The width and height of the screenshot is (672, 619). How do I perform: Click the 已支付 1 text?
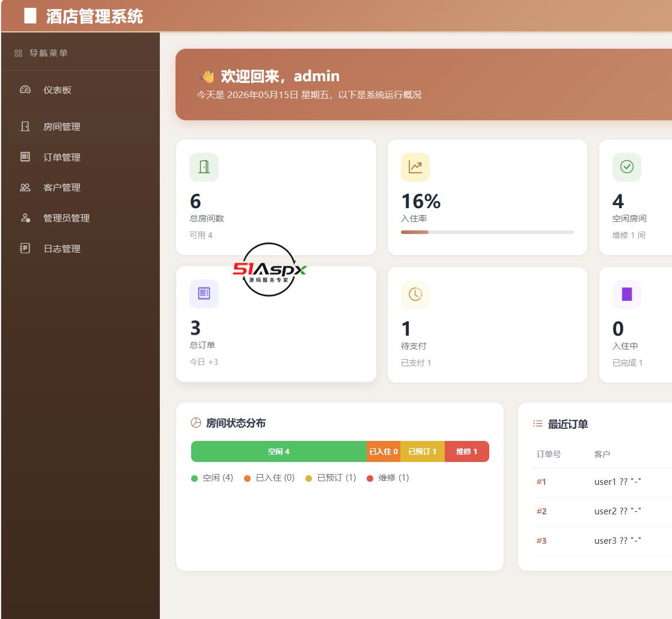click(416, 363)
